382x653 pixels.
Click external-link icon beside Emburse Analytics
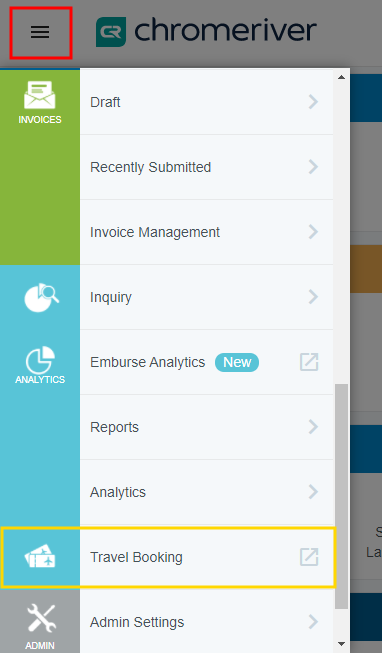(309, 362)
